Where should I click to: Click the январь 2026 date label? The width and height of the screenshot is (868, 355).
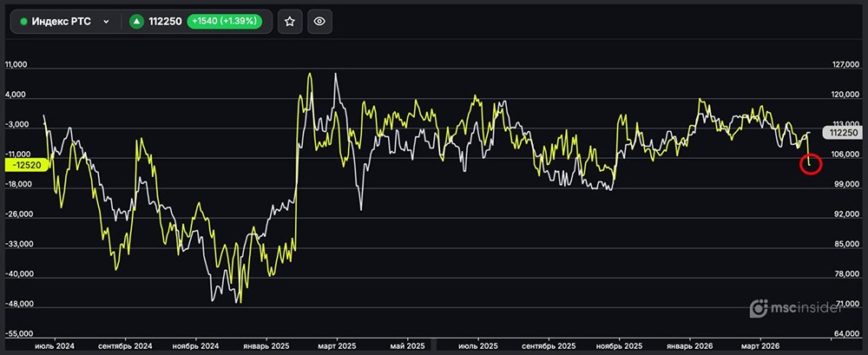click(690, 345)
